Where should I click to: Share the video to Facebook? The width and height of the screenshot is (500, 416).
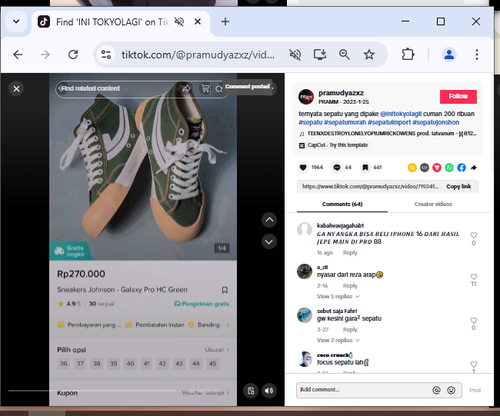[461, 167]
